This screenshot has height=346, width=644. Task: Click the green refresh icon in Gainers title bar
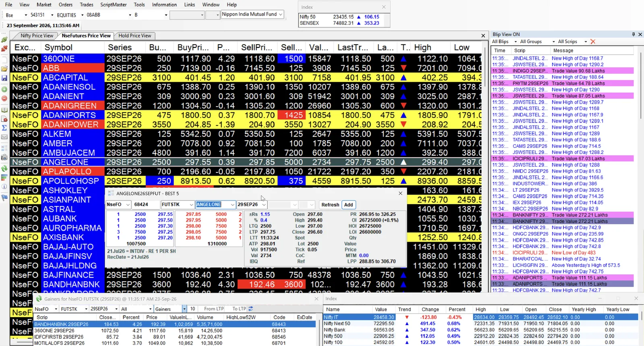(x=39, y=299)
